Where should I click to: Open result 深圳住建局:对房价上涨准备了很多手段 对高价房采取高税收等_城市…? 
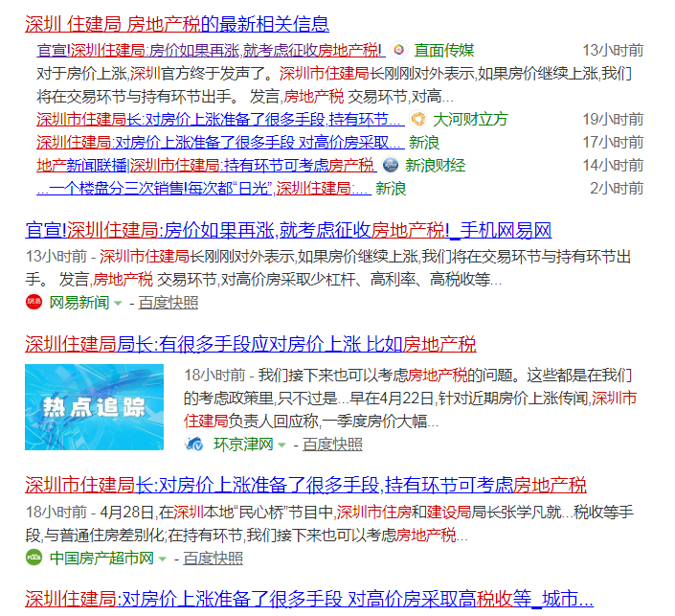point(309,599)
